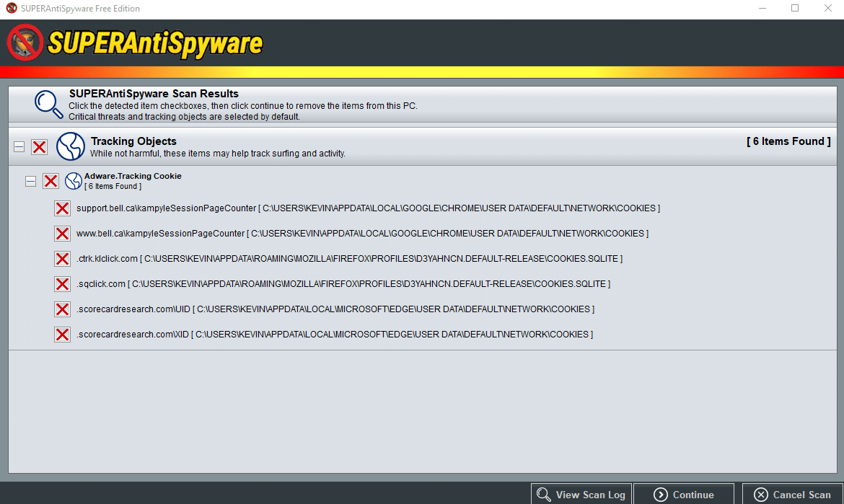844x504 pixels.
Task: Open the View Scan Log button
Action: pos(581,495)
